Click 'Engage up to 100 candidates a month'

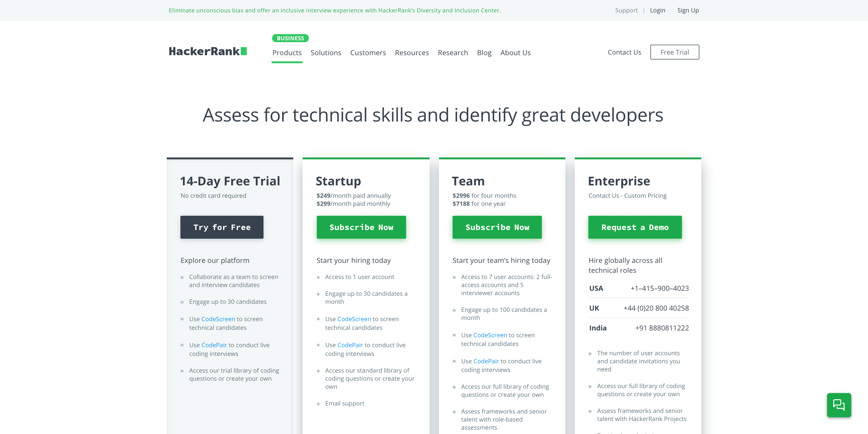[504, 313]
